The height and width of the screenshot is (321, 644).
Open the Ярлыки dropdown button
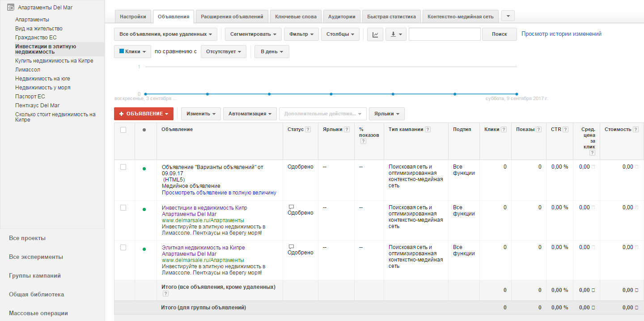387,114
